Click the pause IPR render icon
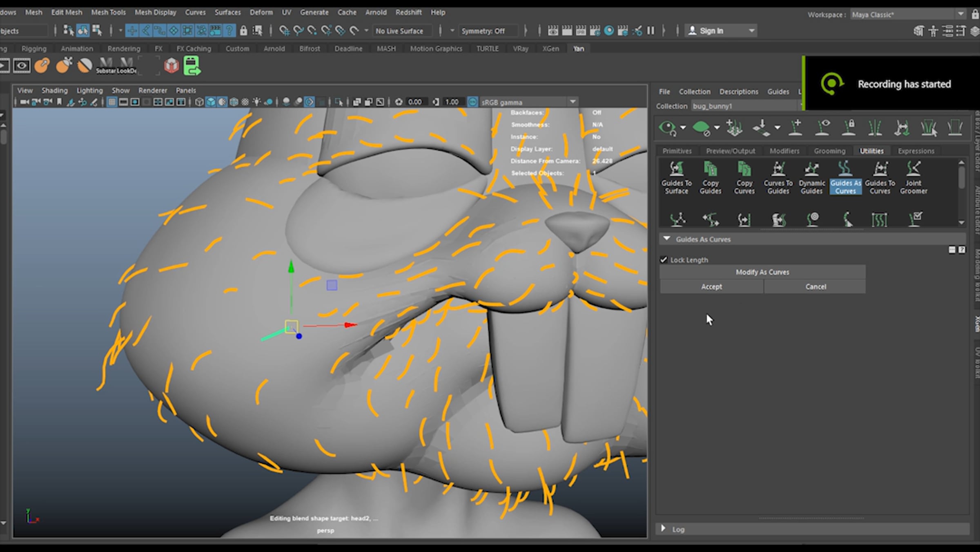Viewport: 980px width, 552px height. pyautogui.click(x=650, y=31)
